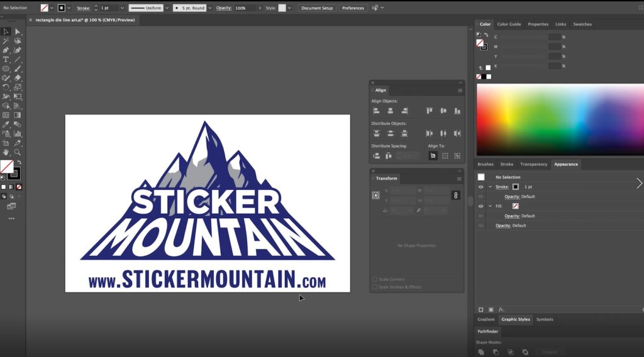
Task: Switch to the Properties tab
Action: [x=538, y=25]
